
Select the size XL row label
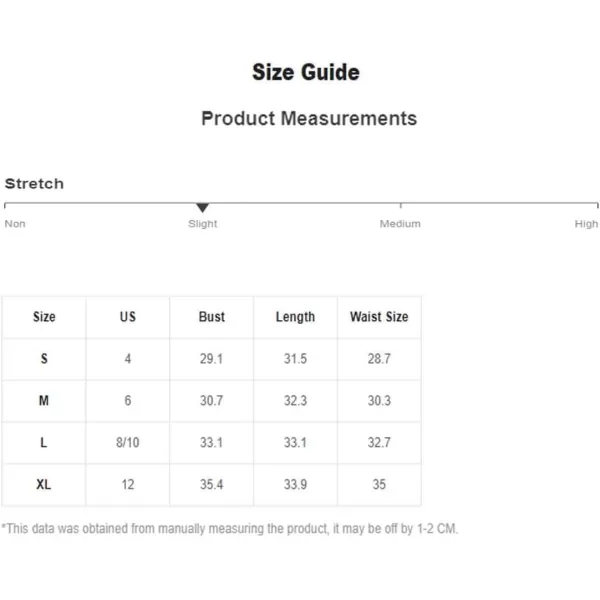[x=44, y=485]
